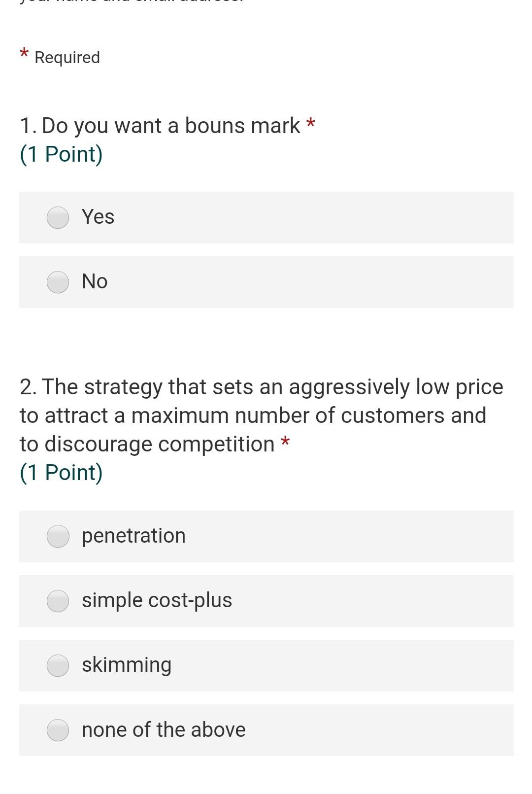
Task: Click the red asterisk after 'discourage competition'
Action: click(285, 441)
